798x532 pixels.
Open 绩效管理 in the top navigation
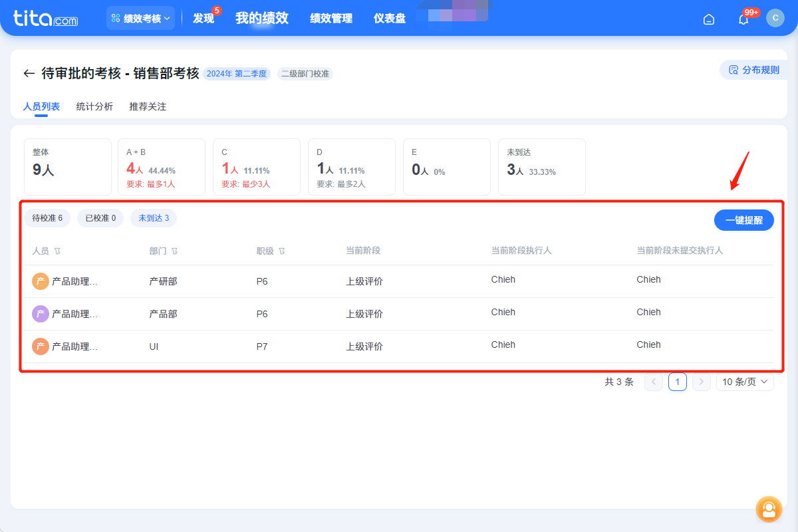click(331, 19)
